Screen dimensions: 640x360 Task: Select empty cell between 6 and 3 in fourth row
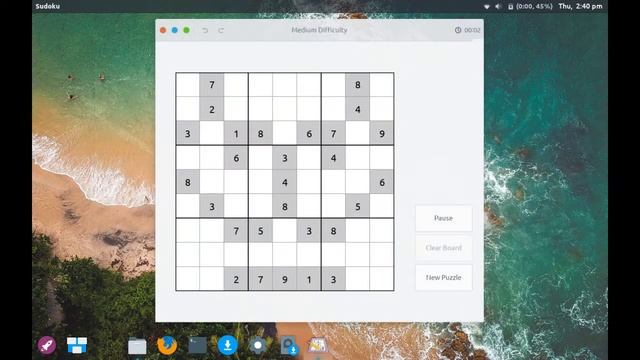click(260, 158)
